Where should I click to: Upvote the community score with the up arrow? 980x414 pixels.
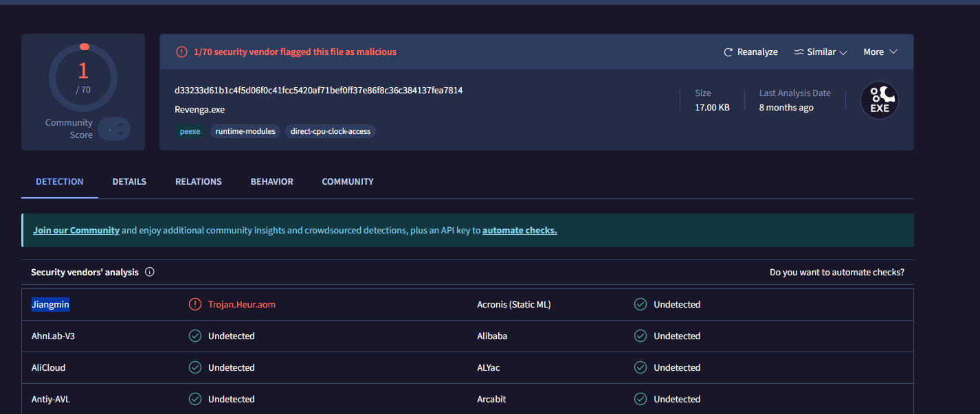click(x=121, y=124)
